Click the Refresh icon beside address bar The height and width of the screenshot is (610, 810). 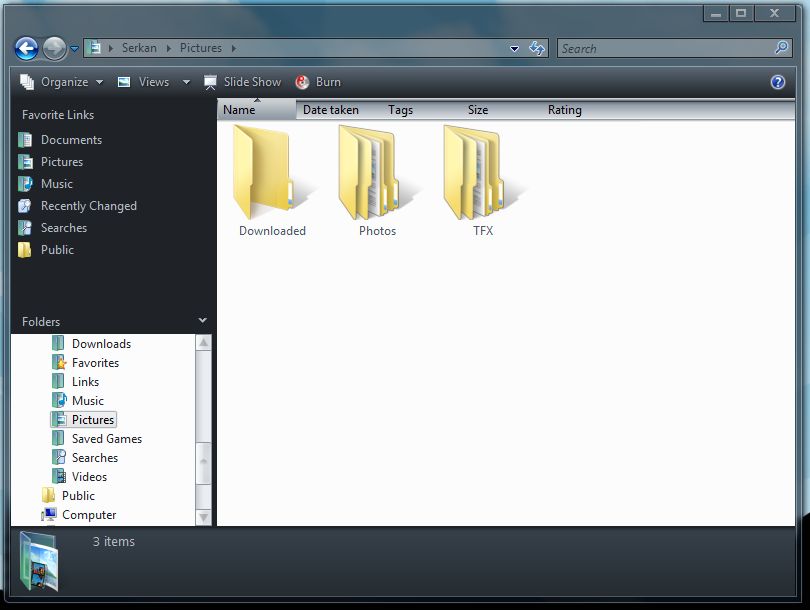point(537,48)
